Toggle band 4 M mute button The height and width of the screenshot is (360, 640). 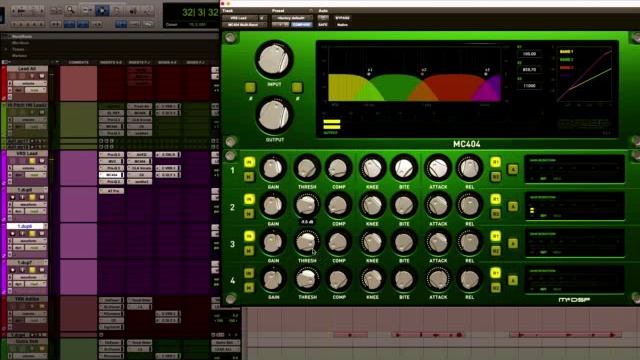tap(249, 287)
